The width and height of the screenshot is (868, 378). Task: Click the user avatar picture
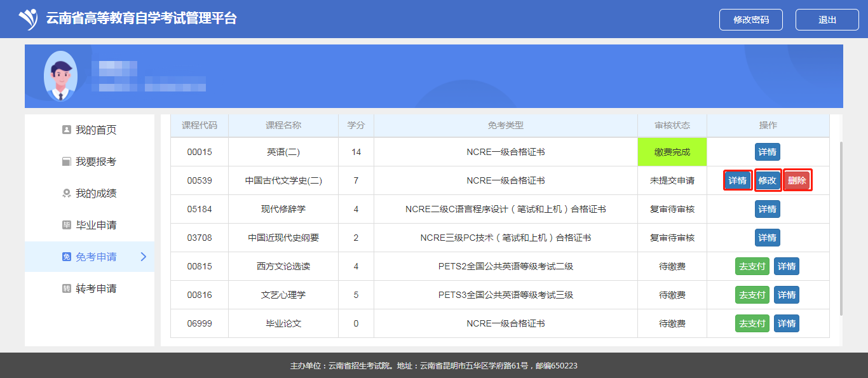(60, 76)
